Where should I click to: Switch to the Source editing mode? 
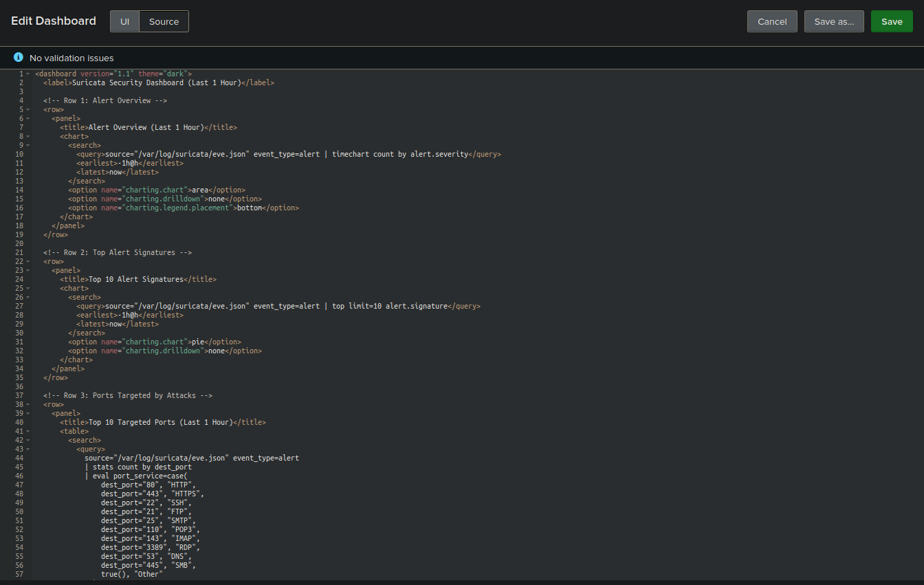(x=164, y=21)
